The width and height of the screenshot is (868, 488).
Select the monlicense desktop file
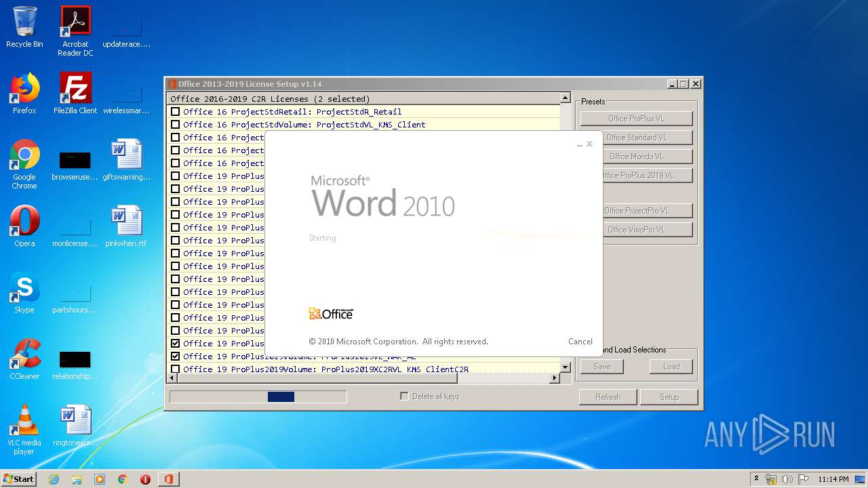(x=75, y=230)
